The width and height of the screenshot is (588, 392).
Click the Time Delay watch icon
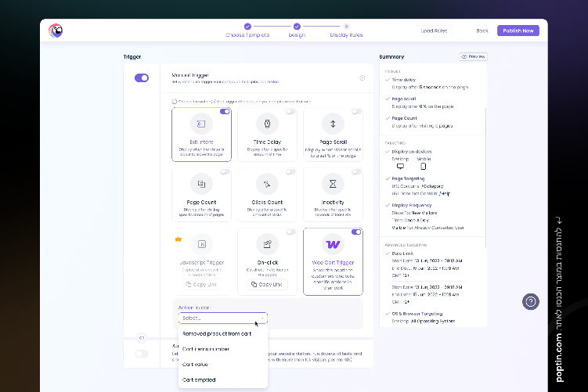[267, 124]
